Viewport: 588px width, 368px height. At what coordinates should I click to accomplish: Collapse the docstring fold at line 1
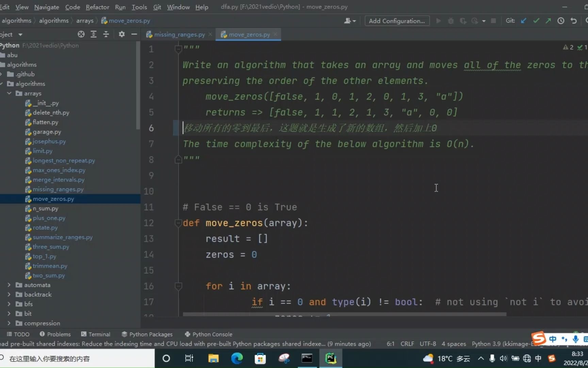tap(178, 49)
